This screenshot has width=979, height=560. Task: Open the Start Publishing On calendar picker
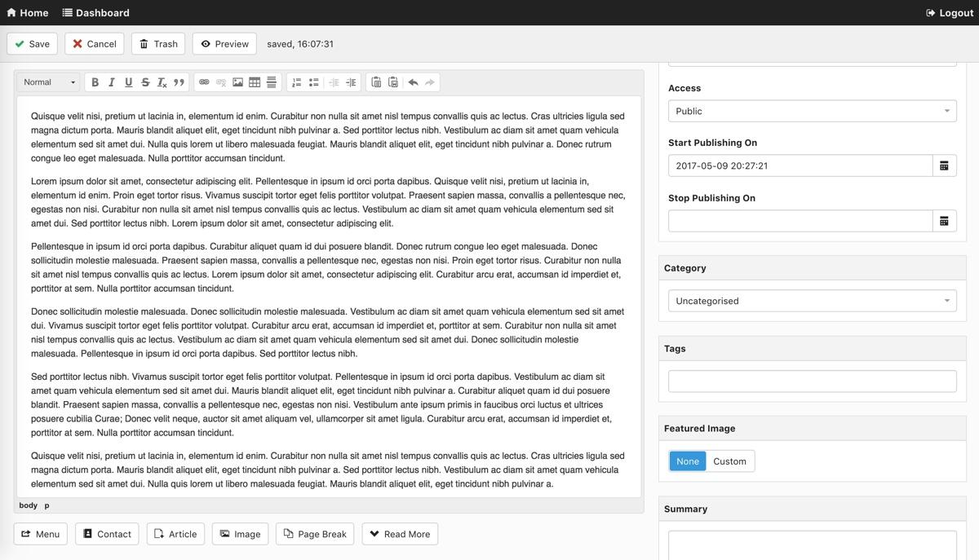pyautogui.click(x=944, y=165)
